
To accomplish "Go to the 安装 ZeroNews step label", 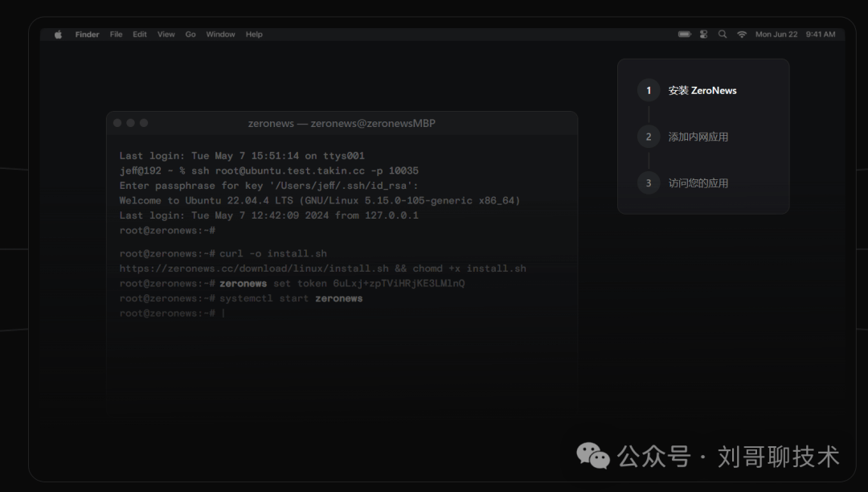I will tap(702, 91).
